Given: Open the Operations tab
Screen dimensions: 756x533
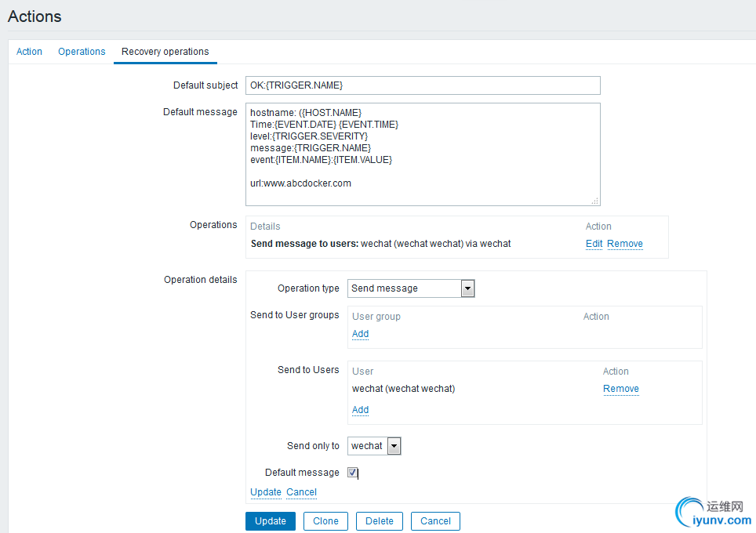Looking at the screenshot, I should (82, 52).
